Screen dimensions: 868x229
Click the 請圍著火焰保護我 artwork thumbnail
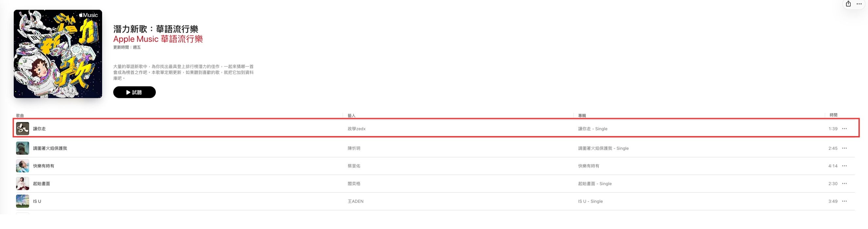(x=23, y=148)
